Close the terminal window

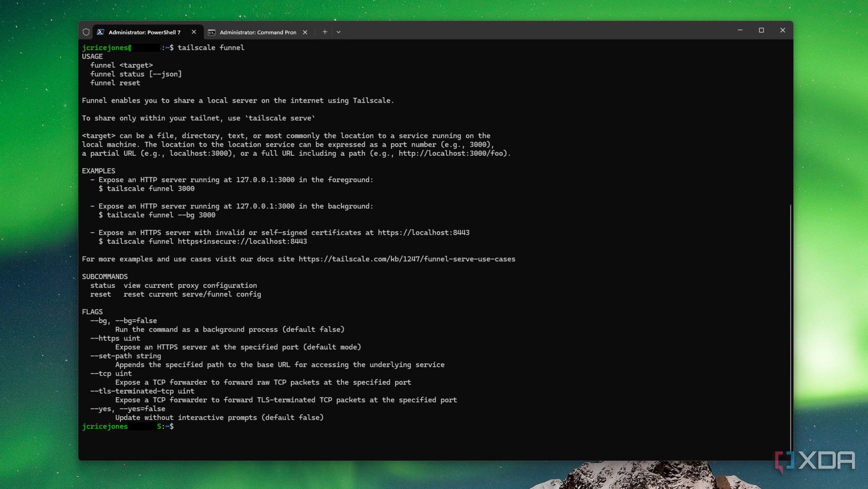point(783,30)
